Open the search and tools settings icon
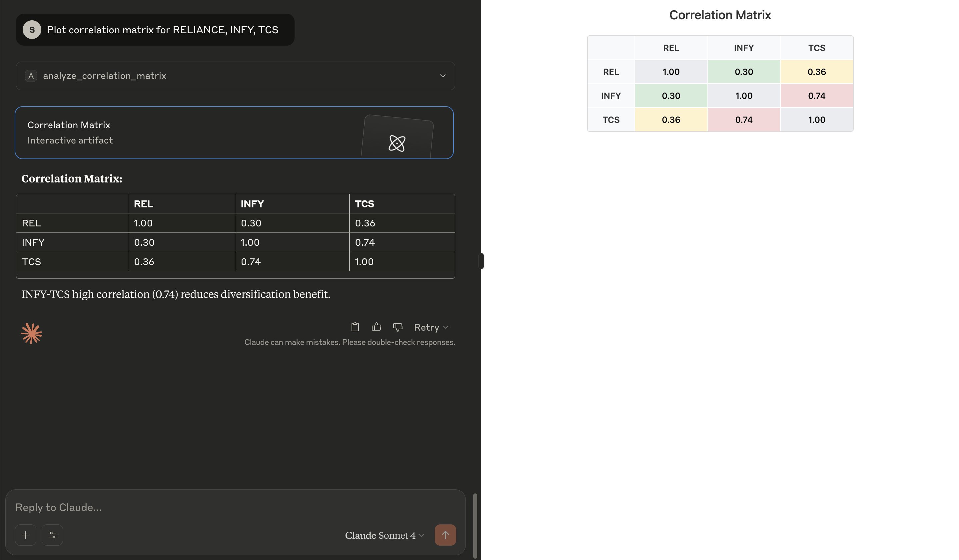959x560 pixels. click(52, 535)
